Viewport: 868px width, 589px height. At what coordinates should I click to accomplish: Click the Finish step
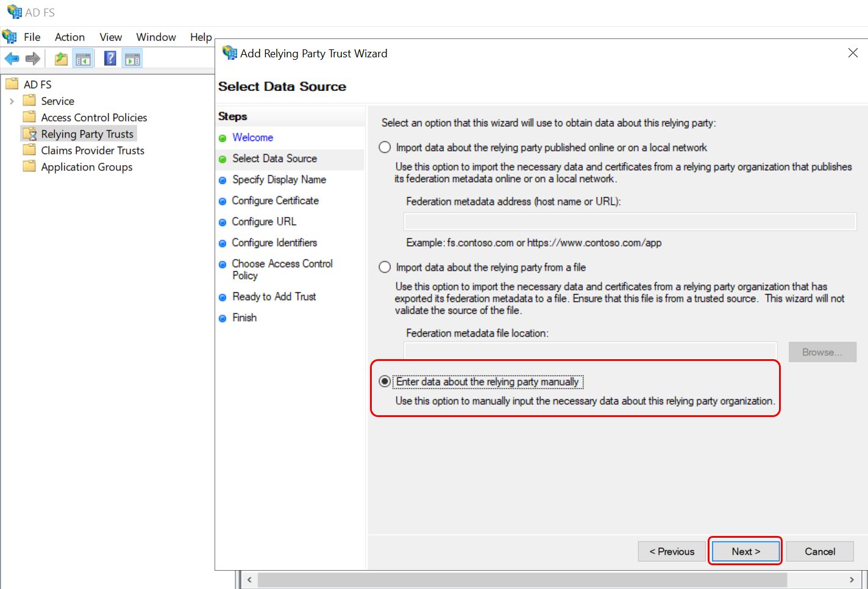pyautogui.click(x=244, y=318)
